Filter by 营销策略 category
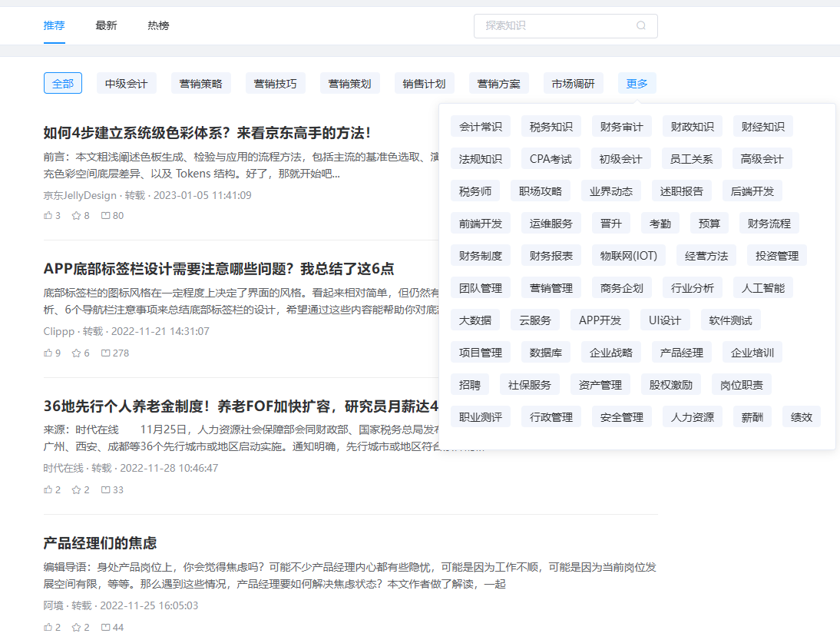The image size is (840, 640). (201, 84)
